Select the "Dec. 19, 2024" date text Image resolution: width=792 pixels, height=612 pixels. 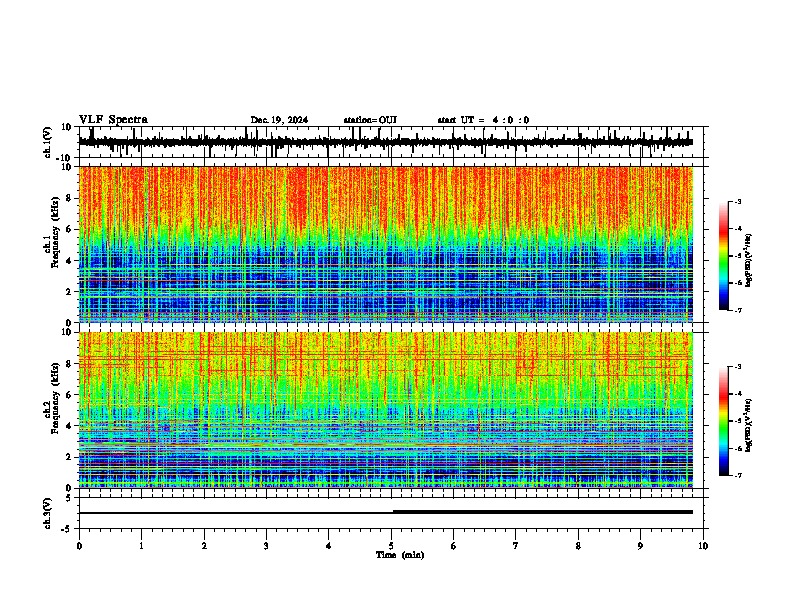(279, 120)
